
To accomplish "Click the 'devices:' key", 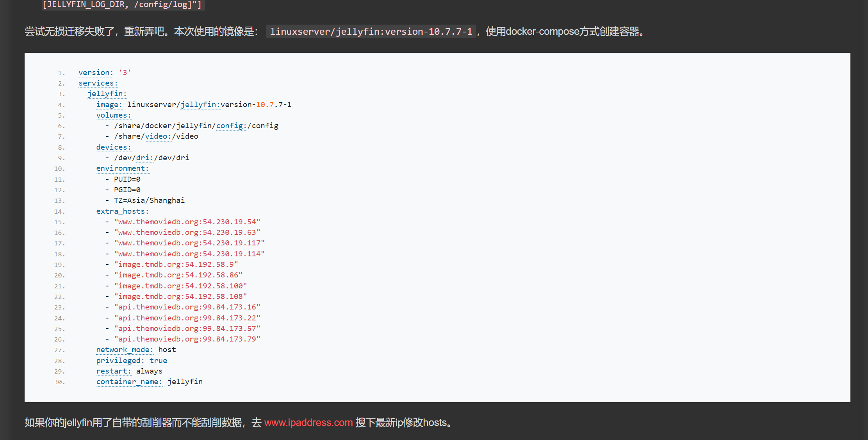I will 114,147.
